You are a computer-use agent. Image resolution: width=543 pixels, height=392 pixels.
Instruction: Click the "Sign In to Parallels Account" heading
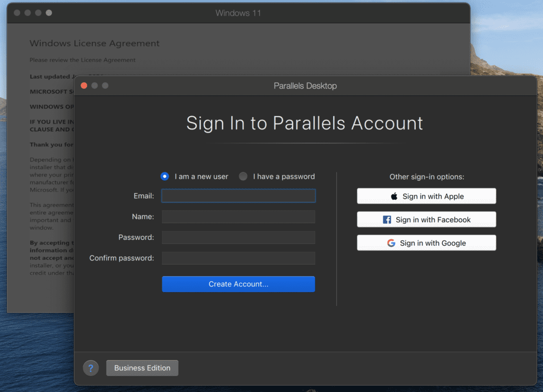coord(304,123)
